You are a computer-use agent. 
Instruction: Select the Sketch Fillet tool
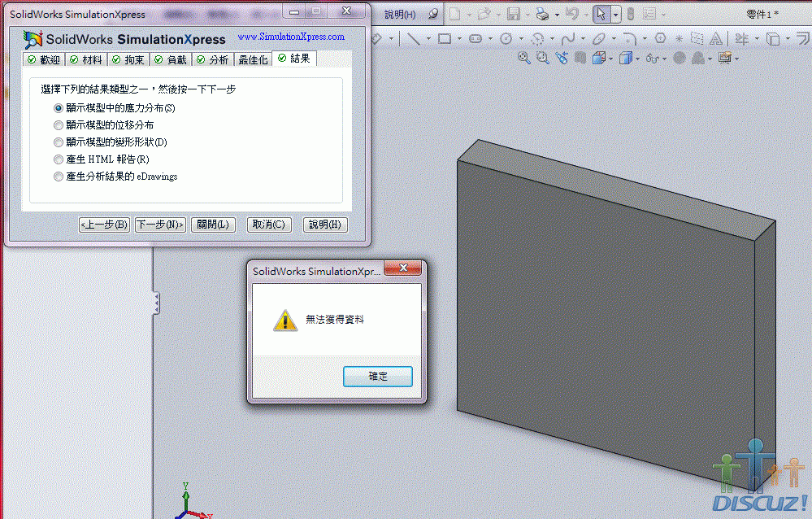pyautogui.click(x=629, y=38)
